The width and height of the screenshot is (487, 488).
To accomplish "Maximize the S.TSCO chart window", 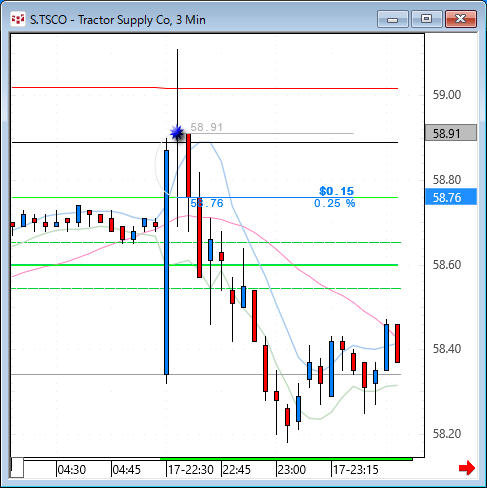I will pos(427,19).
